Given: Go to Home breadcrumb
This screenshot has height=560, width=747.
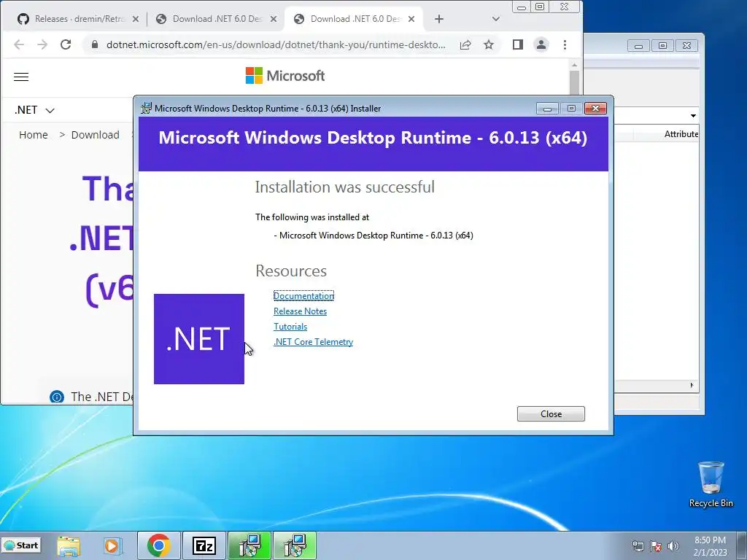Looking at the screenshot, I should point(34,135).
